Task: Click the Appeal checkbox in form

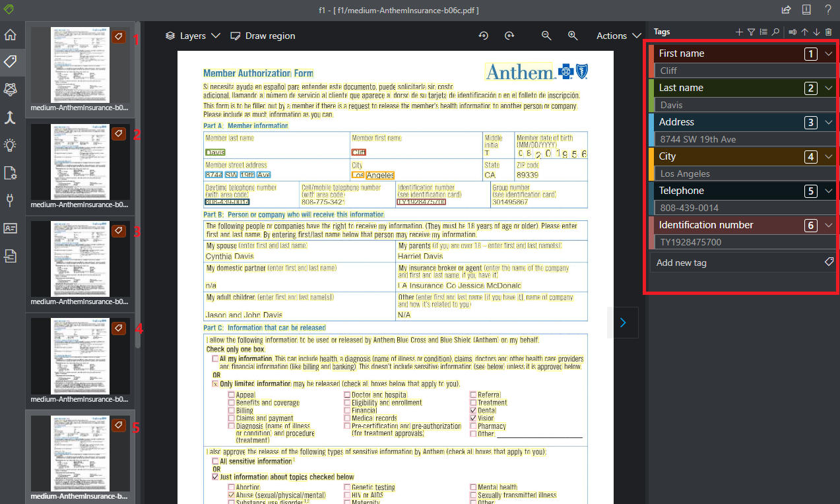Action: 232,394
